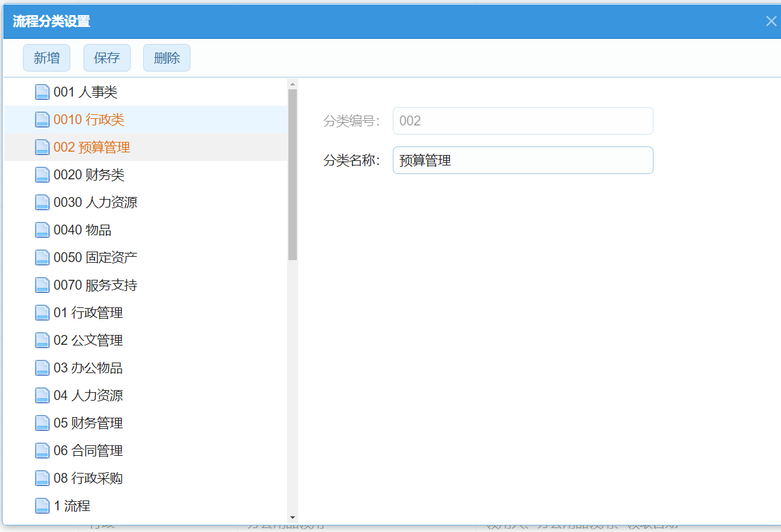This screenshot has height=532, width=781.
Task: Select 0030 人力资源 in the category list
Action: click(95, 203)
